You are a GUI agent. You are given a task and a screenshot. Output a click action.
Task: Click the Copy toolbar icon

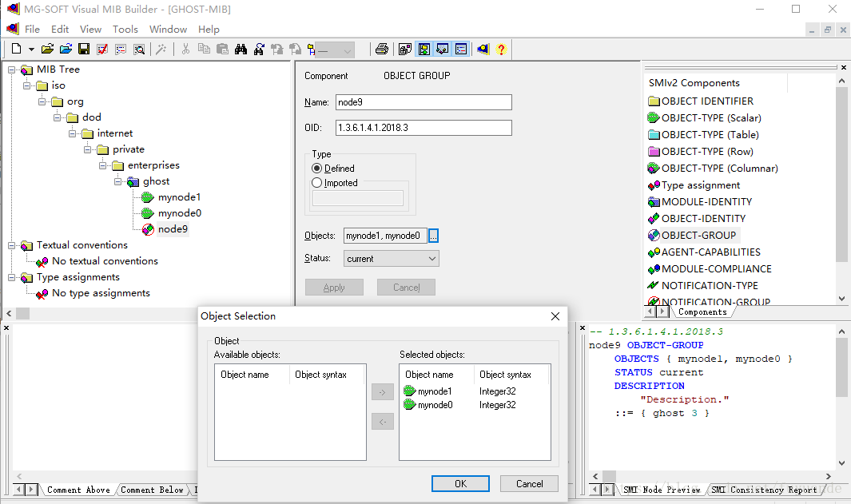pyautogui.click(x=204, y=50)
